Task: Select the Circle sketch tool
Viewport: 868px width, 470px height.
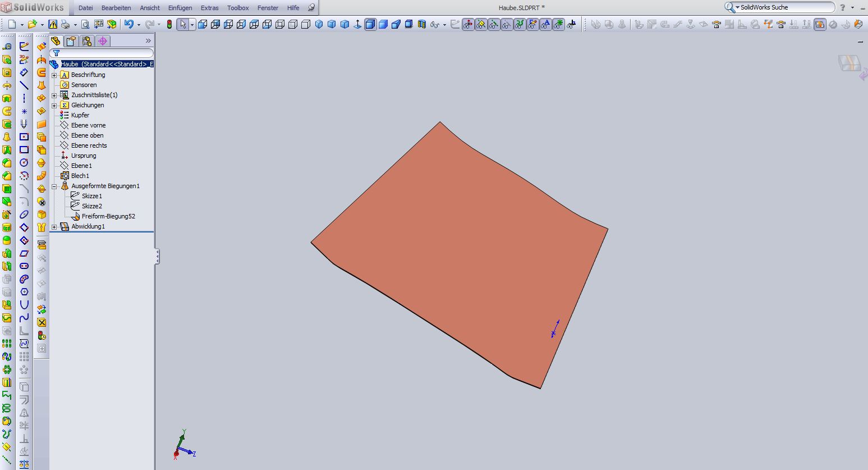Action: click(x=24, y=163)
